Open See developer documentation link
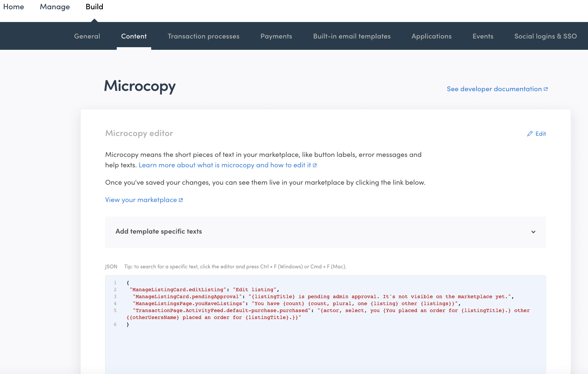 click(494, 89)
